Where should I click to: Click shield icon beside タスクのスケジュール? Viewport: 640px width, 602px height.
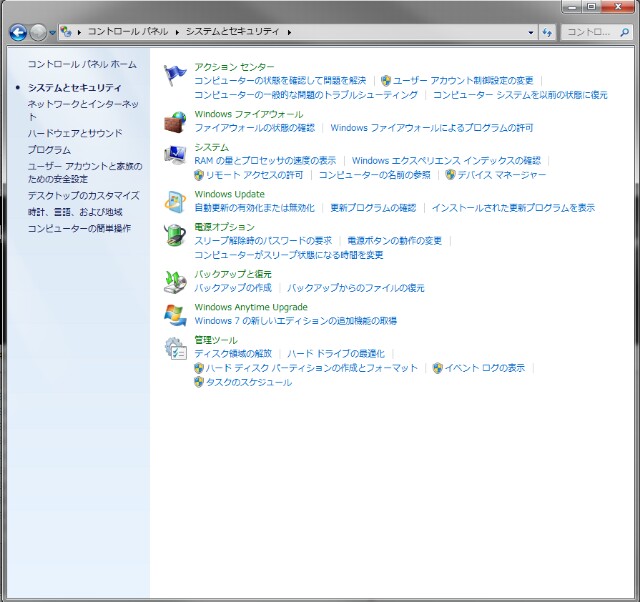(199, 382)
